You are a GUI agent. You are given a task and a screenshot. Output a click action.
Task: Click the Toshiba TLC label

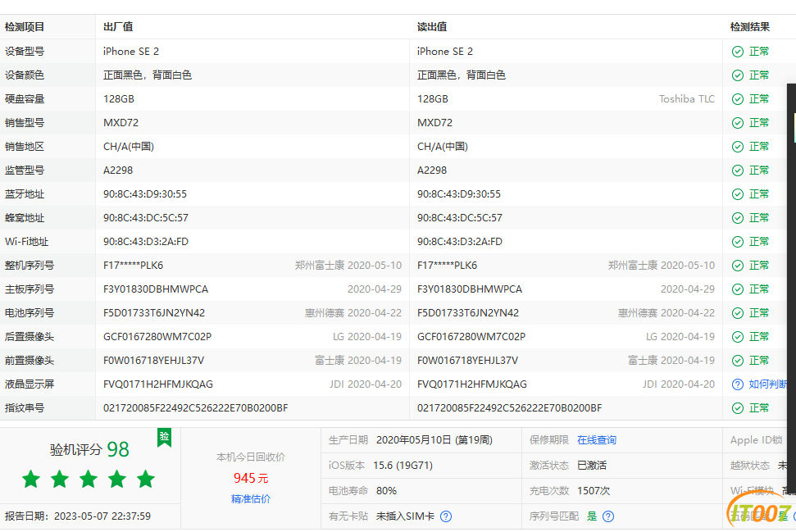[687, 99]
